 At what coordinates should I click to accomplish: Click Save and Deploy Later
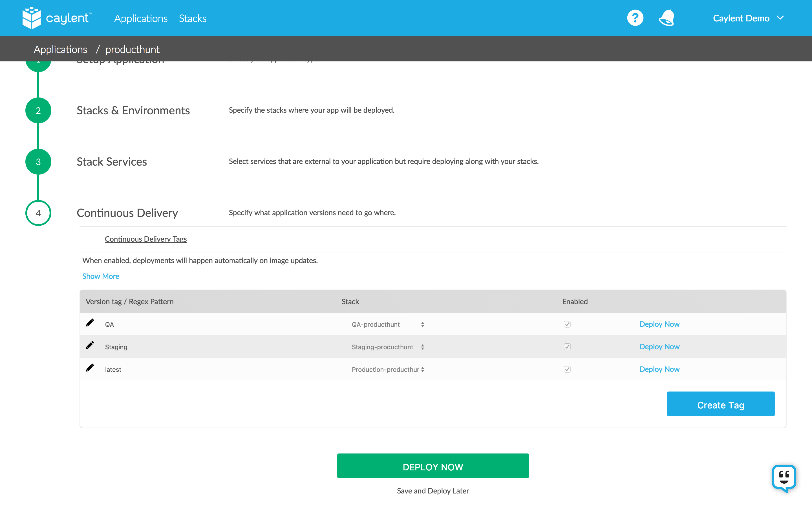tap(433, 491)
